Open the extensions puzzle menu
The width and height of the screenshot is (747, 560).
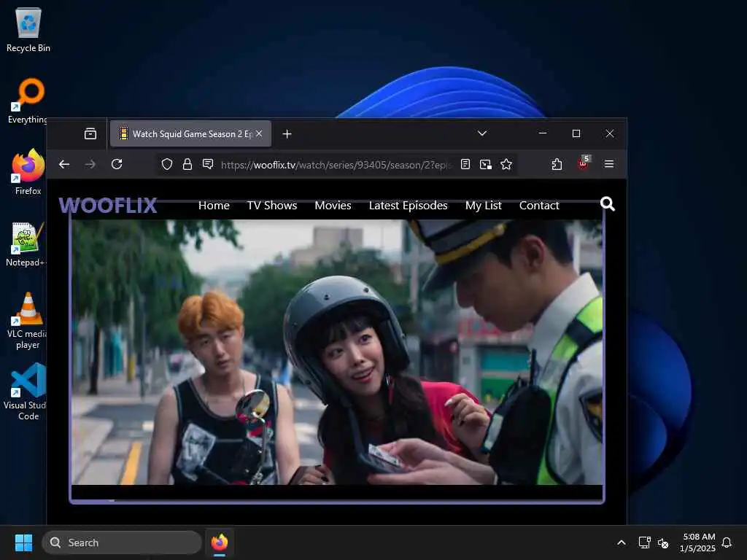tap(557, 164)
